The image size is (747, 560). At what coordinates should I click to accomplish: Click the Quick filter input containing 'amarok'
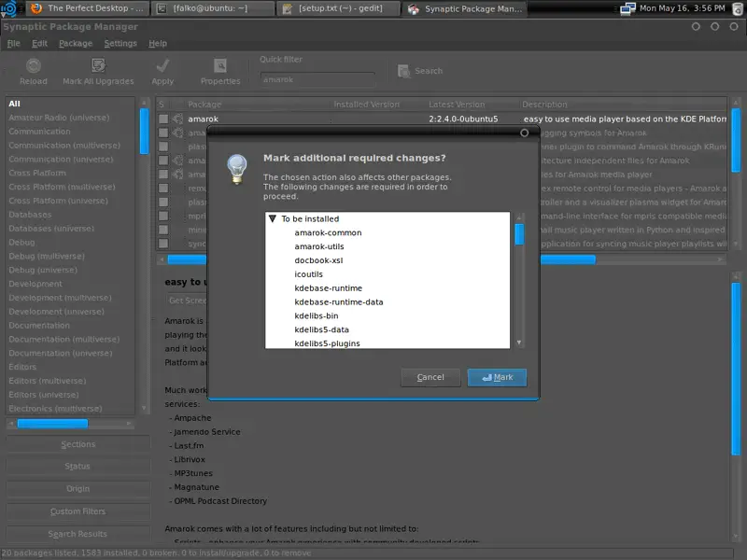coord(317,79)
